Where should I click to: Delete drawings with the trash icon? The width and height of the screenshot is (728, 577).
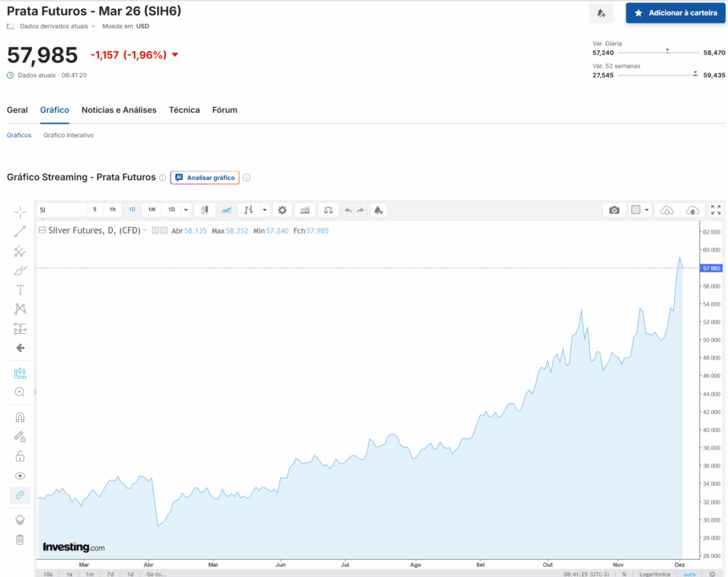(x=20, y=540)
